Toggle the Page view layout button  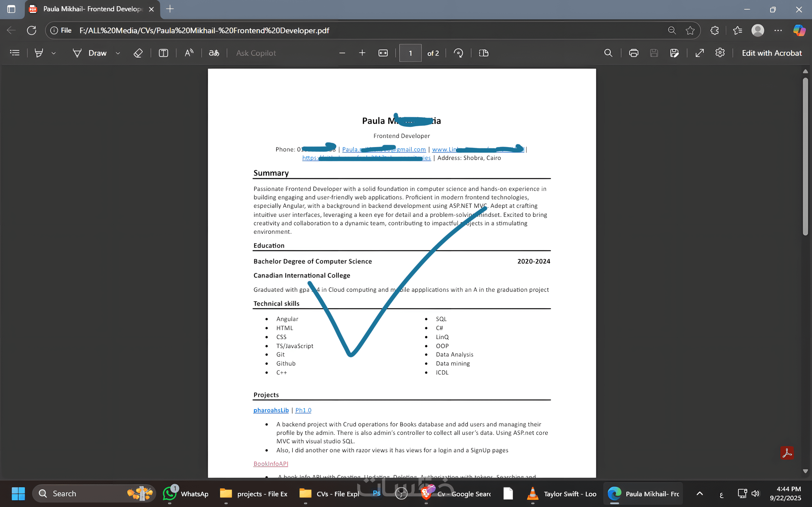484,53
